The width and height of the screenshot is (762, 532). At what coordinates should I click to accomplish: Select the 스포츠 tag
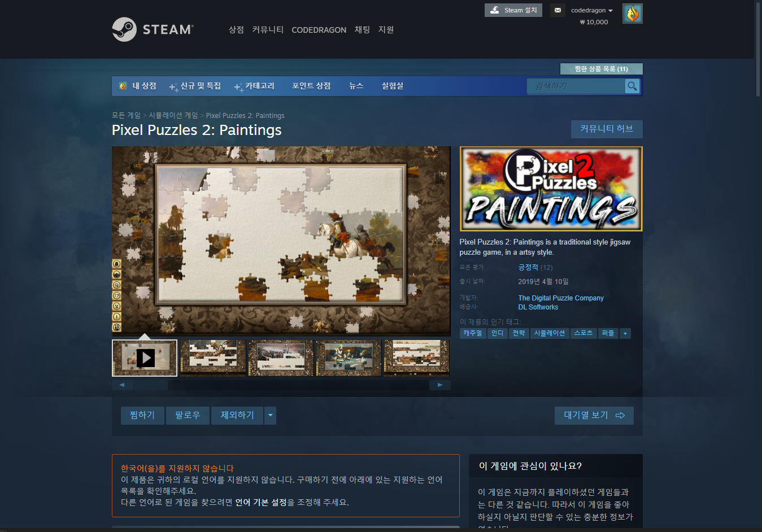click(584, 333)
